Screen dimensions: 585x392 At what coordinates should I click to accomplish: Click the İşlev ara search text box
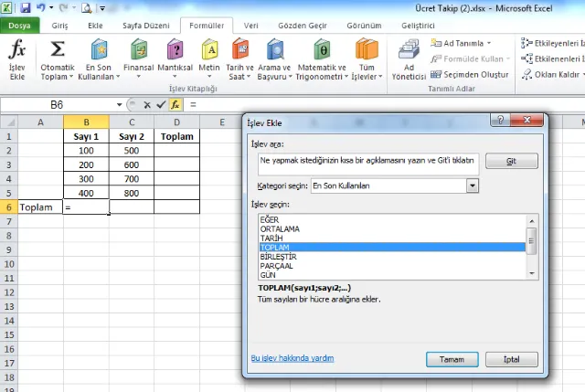pos(368,160)
